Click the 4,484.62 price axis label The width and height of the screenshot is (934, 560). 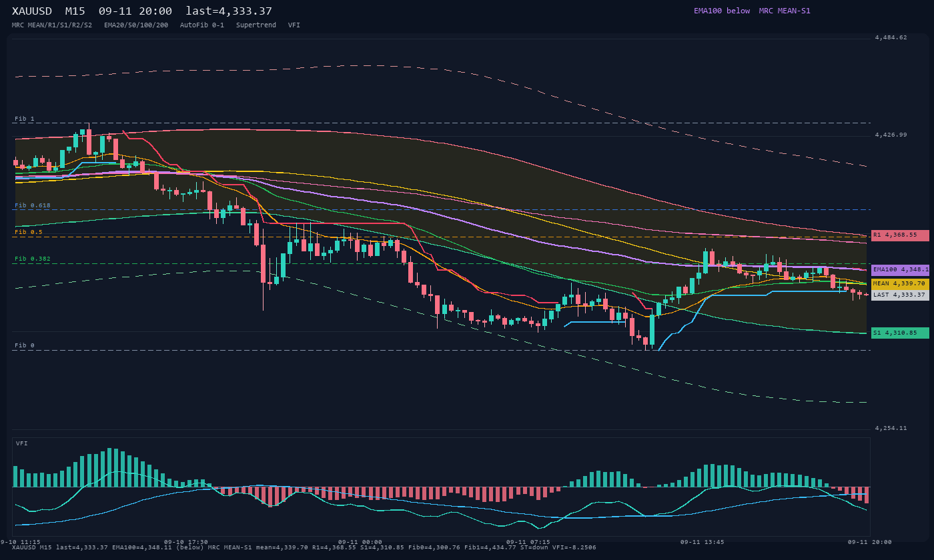pyautogui.click(x=891, y=37)
